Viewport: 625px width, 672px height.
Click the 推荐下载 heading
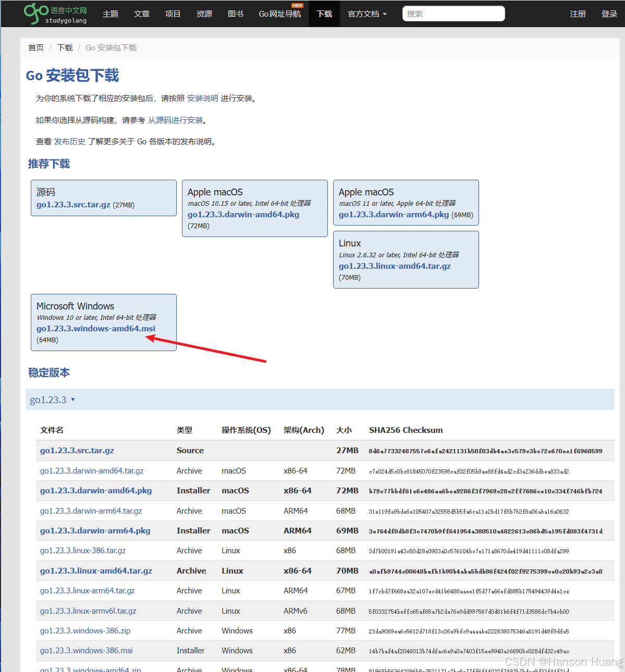[49, 164]
